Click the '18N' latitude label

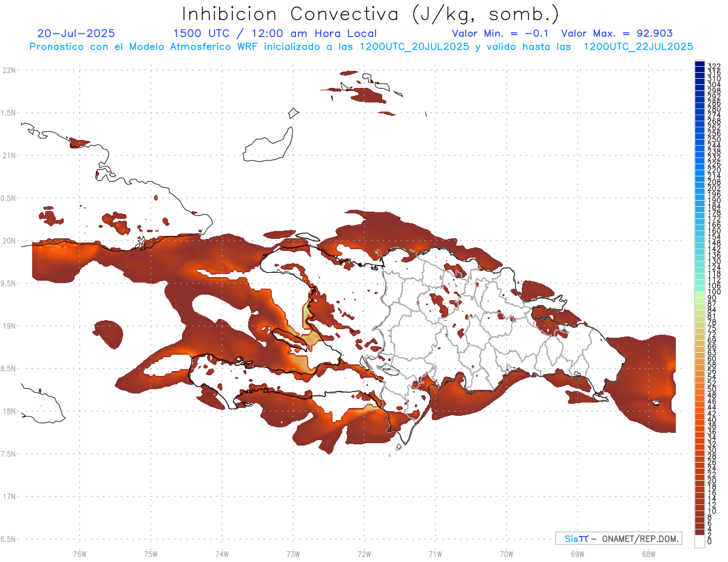[9, 412]
